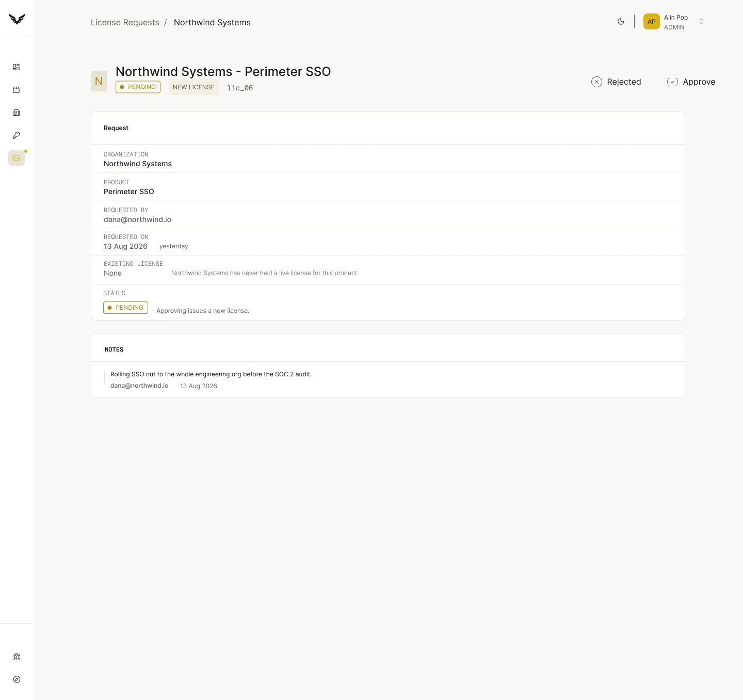The image size is (743, 700).
Task: Approve the Northwind Systems license request
Action: (x=691, y=82)
